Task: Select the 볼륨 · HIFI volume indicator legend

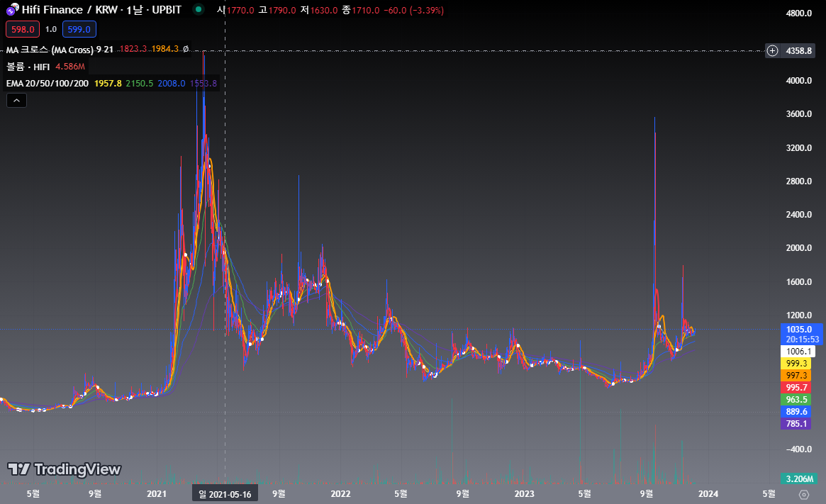Action: click(x=28, y=67)
